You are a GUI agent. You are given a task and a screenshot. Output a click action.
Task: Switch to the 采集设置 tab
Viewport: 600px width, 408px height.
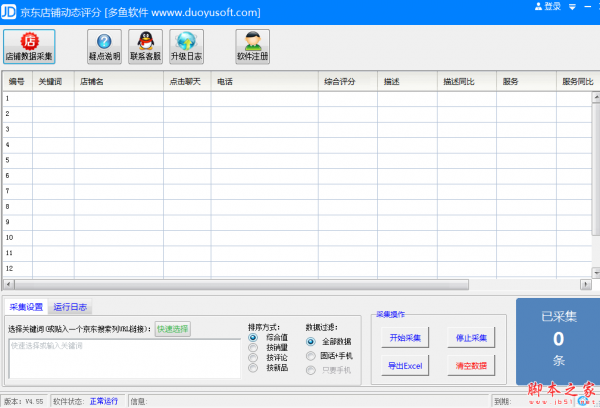pyautogui.click(x=26, y=307)
